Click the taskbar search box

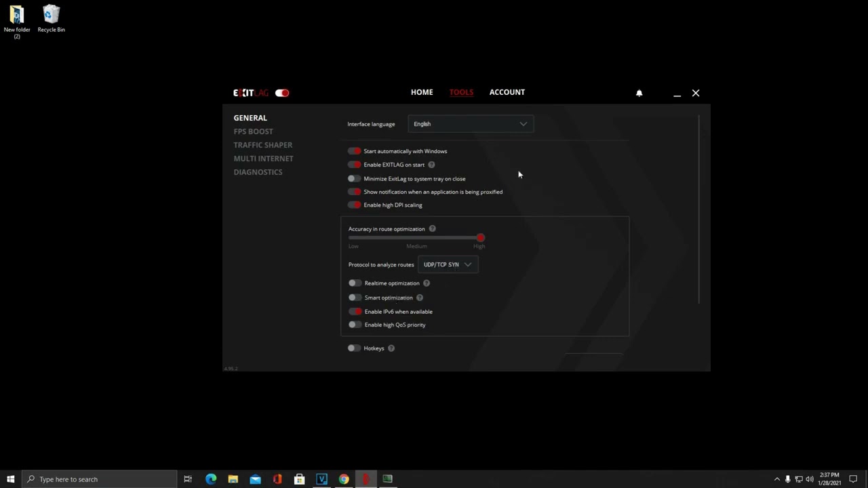click(99, 479)
